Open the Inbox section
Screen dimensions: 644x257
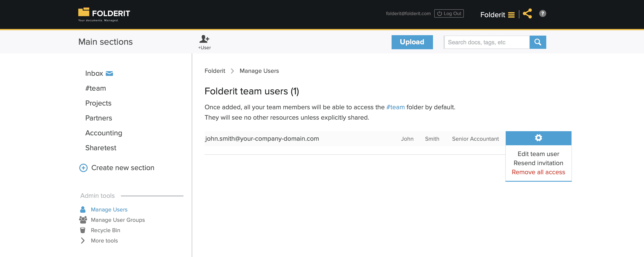(94, 73)
